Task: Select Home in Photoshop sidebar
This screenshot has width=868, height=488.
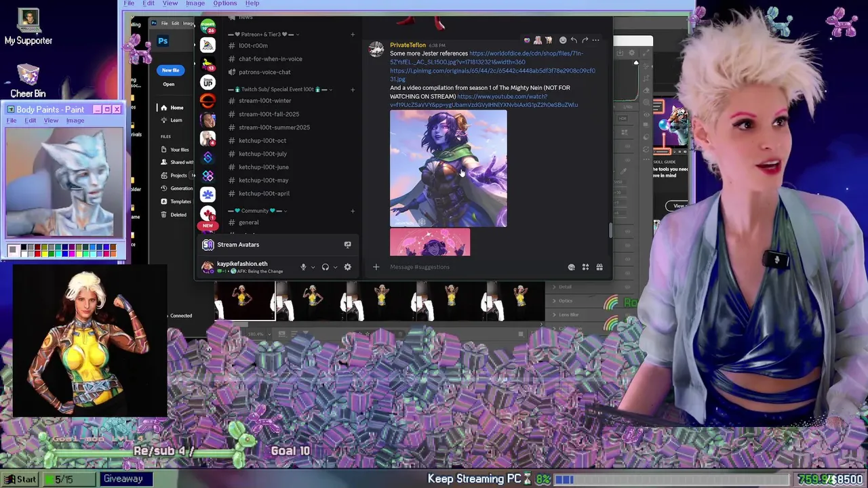Action: pos(172,108)
